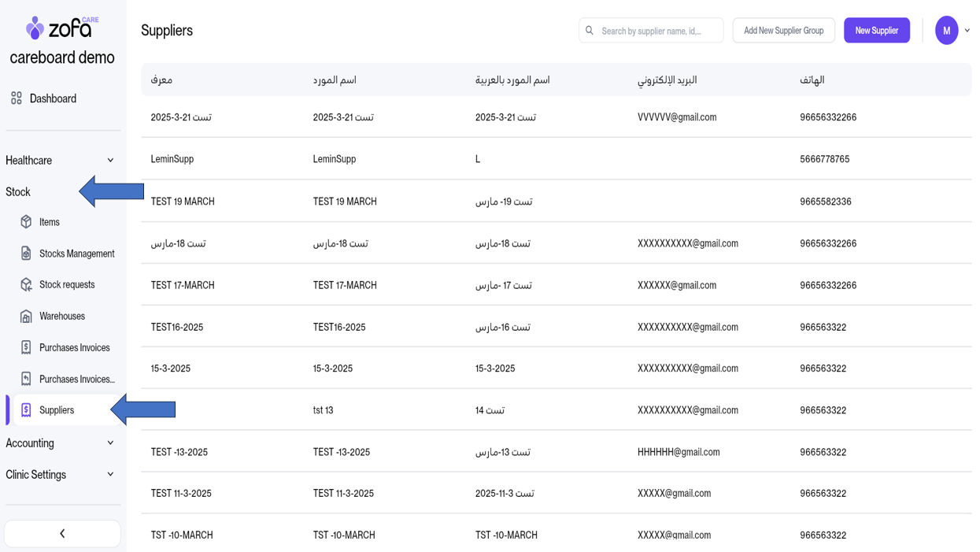
Task: Click the user avatar labeled M
Action: click(946, 31)
